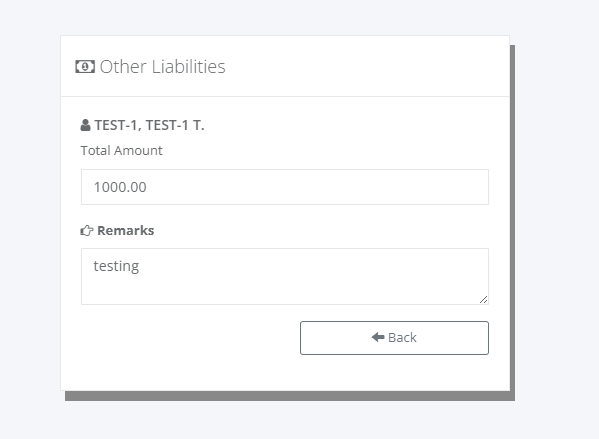Click the 1000.00 value in amount field
The image size is (599, 439).
click(120, 187)
